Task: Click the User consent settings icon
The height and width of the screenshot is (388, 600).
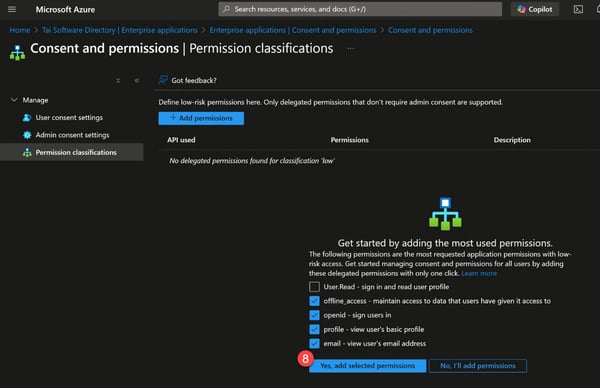Action: coord(27,117)
